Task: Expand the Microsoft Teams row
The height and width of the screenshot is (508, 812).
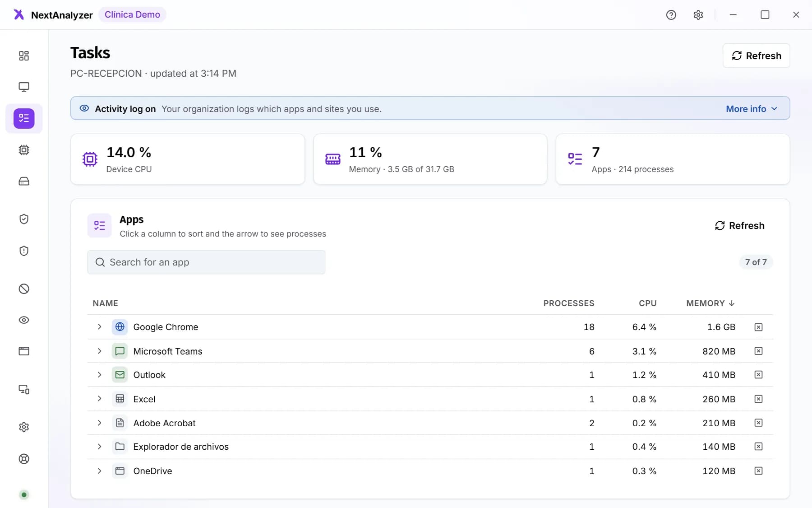Action: (99, 351)
